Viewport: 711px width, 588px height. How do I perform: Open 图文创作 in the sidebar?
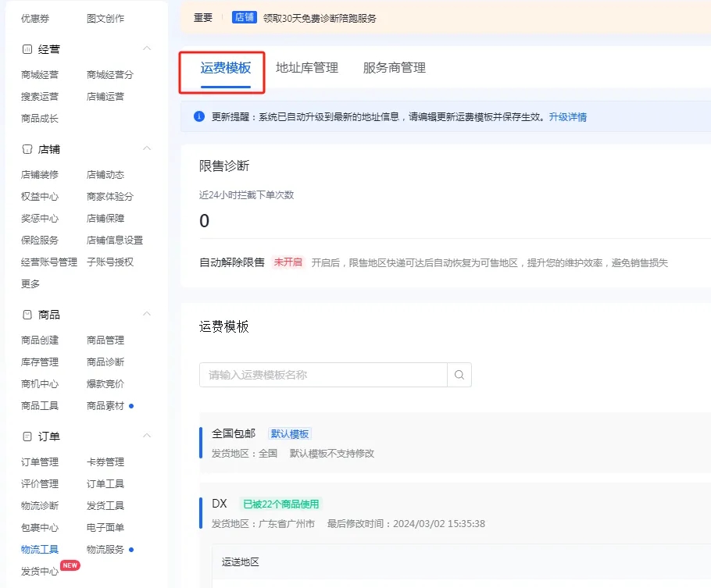coord(105,19)
